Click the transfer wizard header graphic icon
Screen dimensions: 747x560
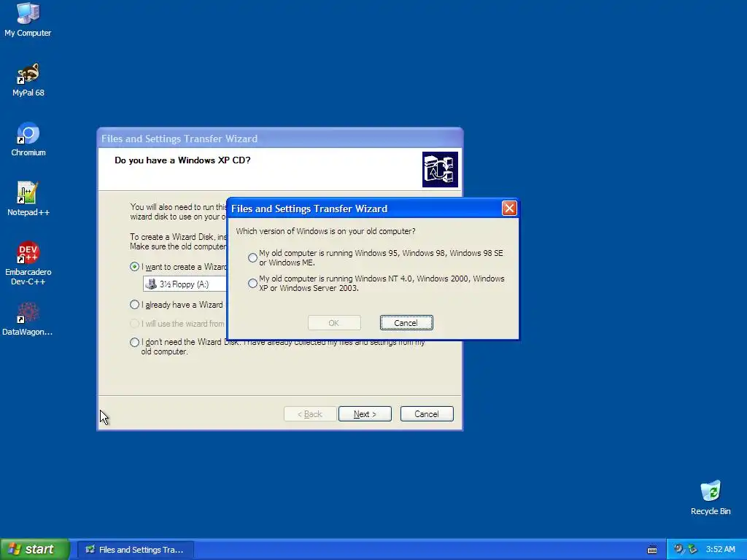pos(440,169)
